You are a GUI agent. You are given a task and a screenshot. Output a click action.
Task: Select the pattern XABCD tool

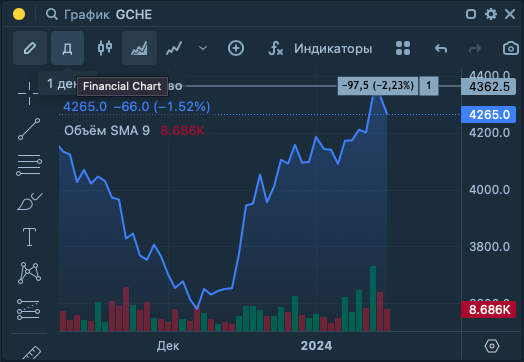29,273
